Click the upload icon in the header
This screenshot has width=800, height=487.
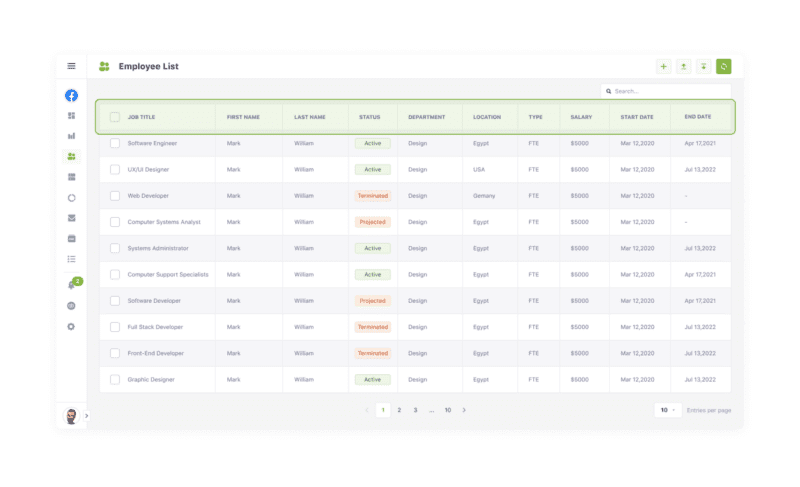(x=684, y=67)
